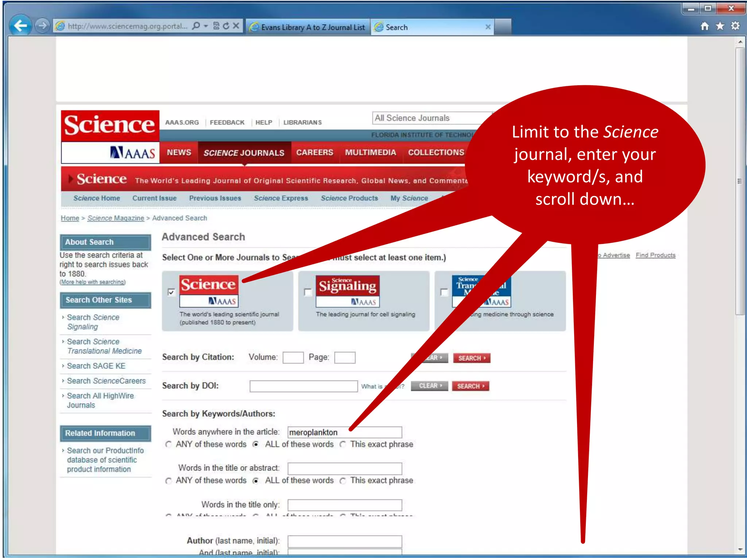Select This exact phrase for article words

click(342, 444)
